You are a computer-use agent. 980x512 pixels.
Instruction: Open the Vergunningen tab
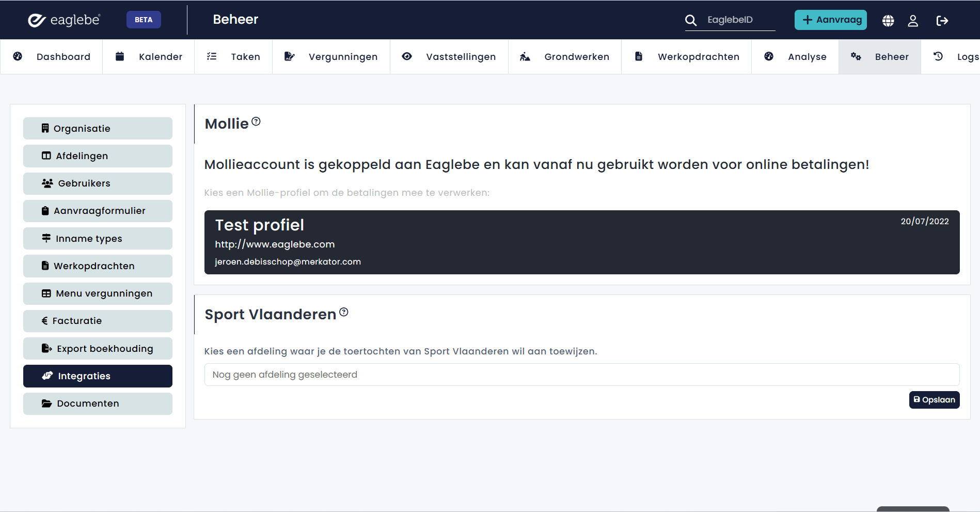331,57
